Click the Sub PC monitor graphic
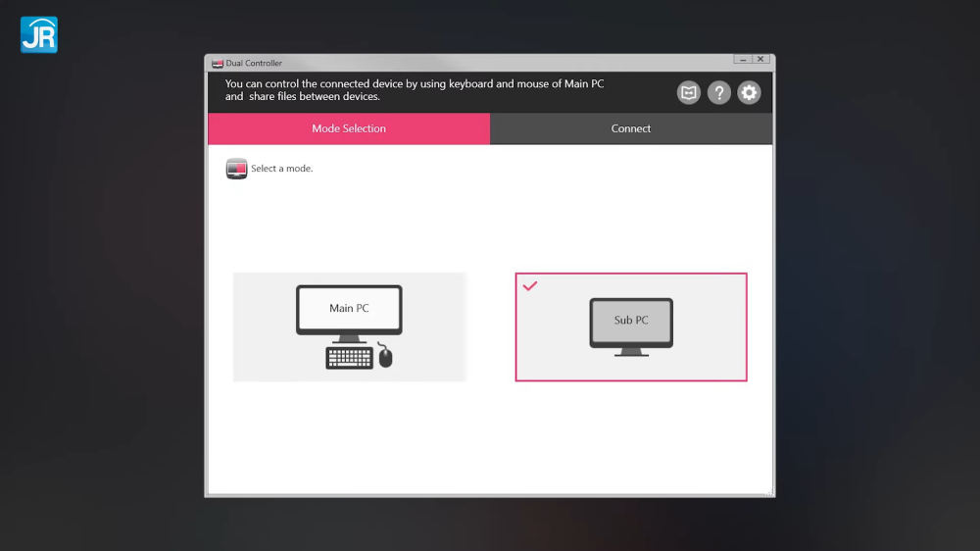This screenshot has width=980, height=551. click(x=631, y=326)
